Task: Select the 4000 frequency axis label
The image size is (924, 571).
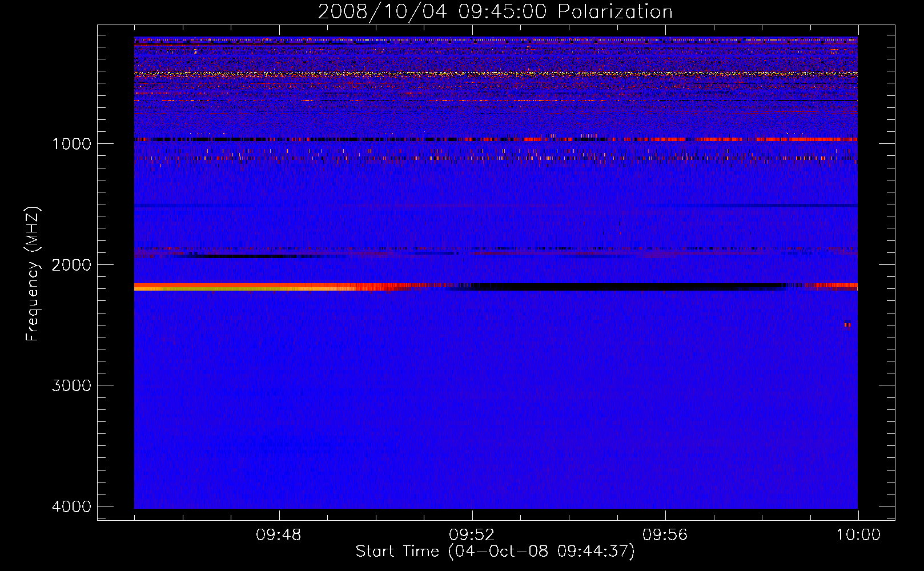Action: click(x=71, y=506)
